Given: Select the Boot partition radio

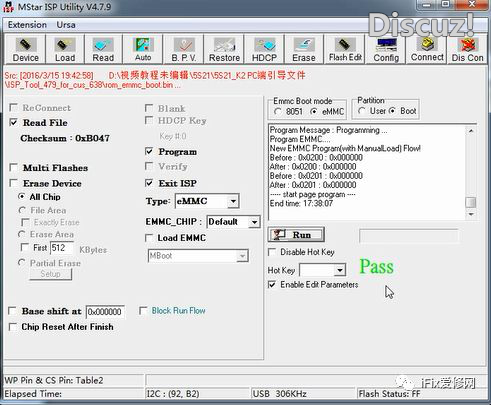Looking at the screenshot, I should pos(393,111).
